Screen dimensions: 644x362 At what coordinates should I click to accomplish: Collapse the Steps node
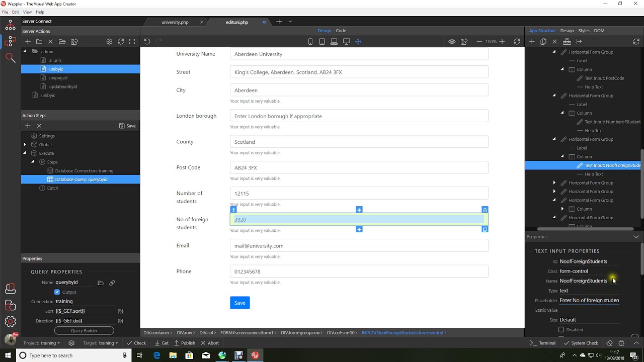(x=33, y=162)
